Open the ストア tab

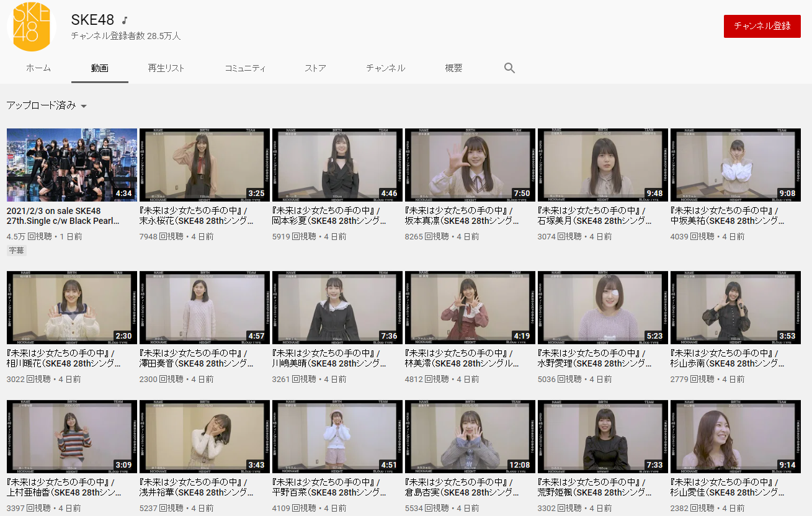coord(316,68)
